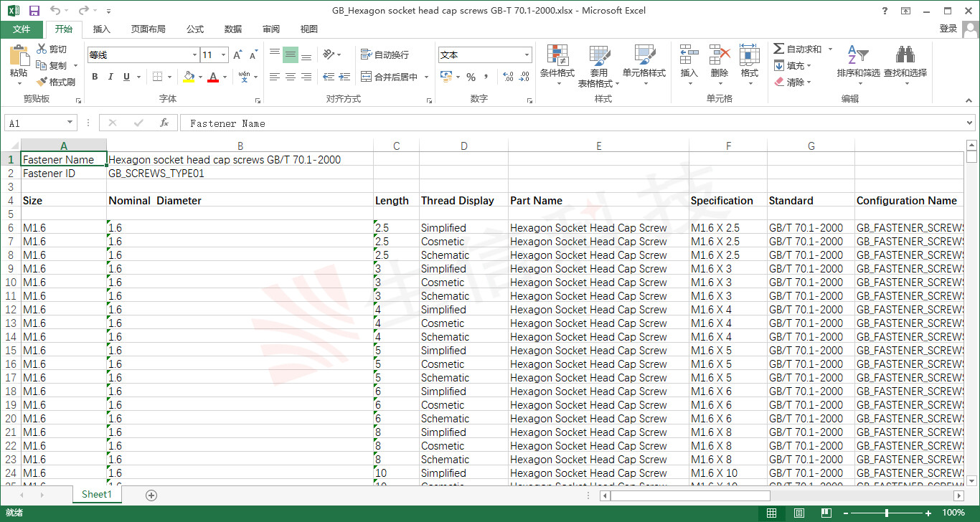
Task: Open Cell Styles (单元格样式)
Action: coord(644,66)
